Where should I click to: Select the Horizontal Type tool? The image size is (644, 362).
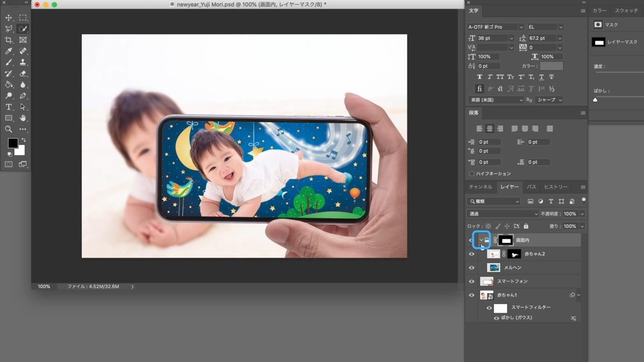[9, 107]
